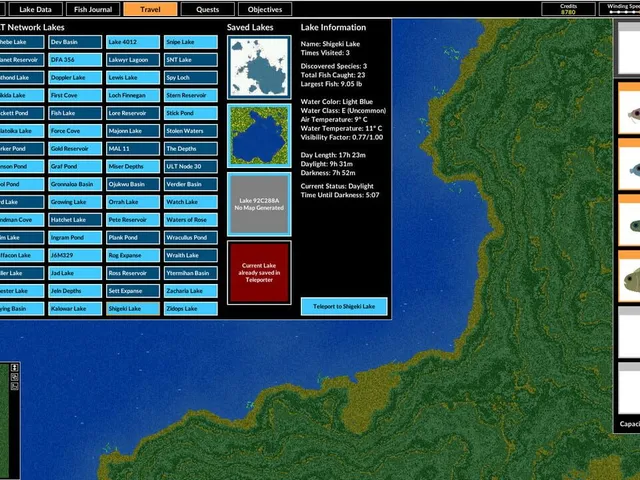Viewport: 640px width, 480px height.
Task: Click the Teleport to Shigeki Lake button
Action: 344,307
